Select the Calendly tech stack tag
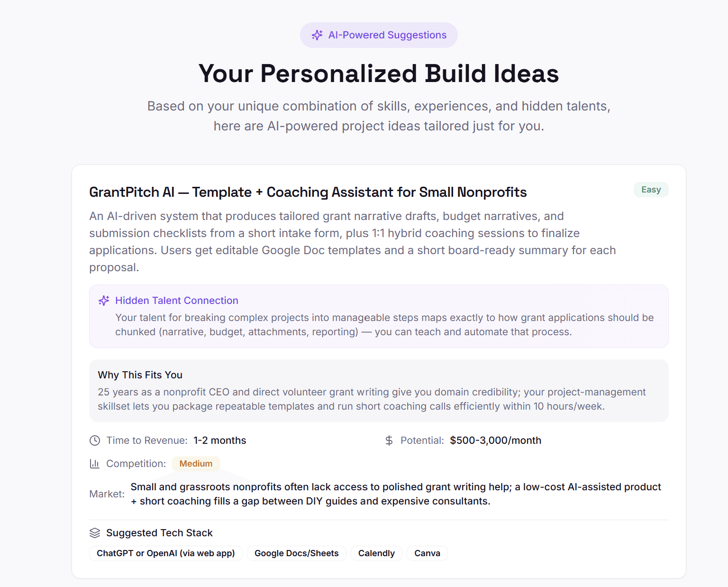 [376, 553]
